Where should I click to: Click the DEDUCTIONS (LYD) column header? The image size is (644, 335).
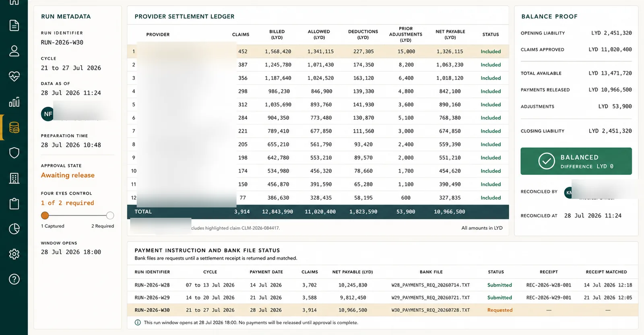[x=363, y=35]
